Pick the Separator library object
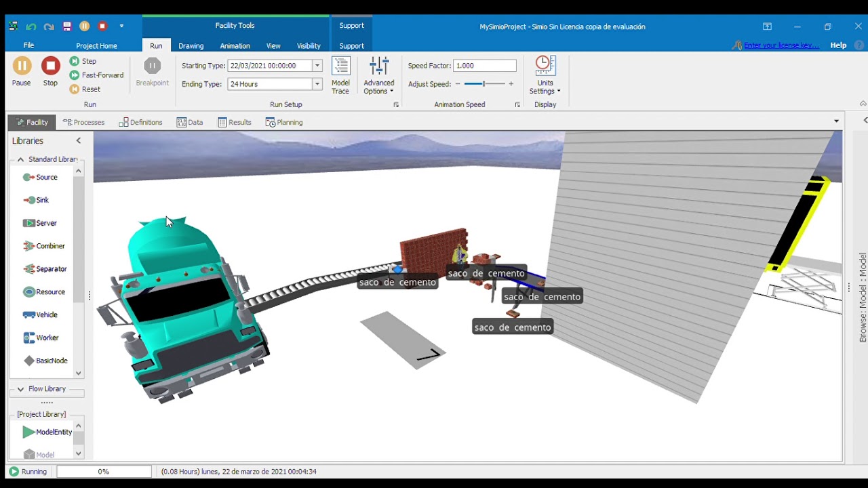 click(45, 269)
